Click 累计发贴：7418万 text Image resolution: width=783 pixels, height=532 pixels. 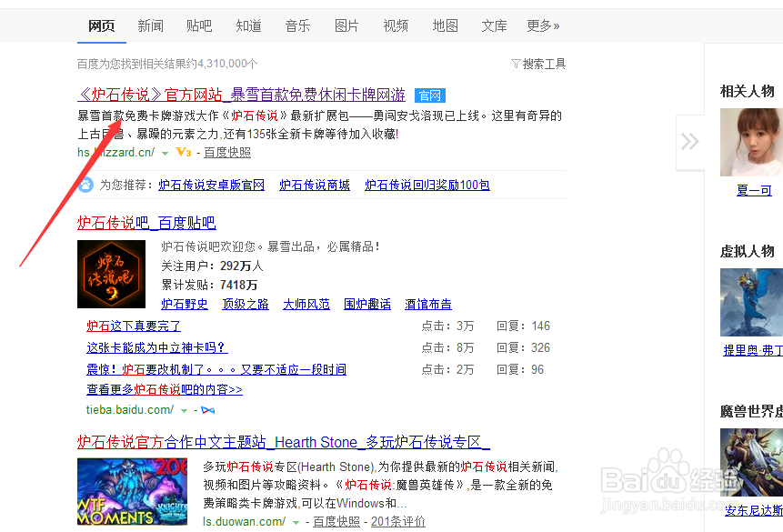(209, 286)
